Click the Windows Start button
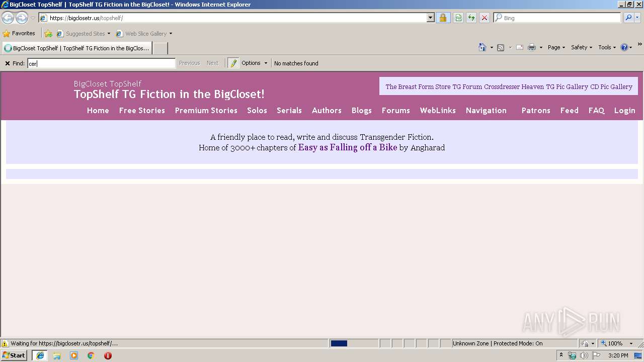644x362 pixels. 14,355
